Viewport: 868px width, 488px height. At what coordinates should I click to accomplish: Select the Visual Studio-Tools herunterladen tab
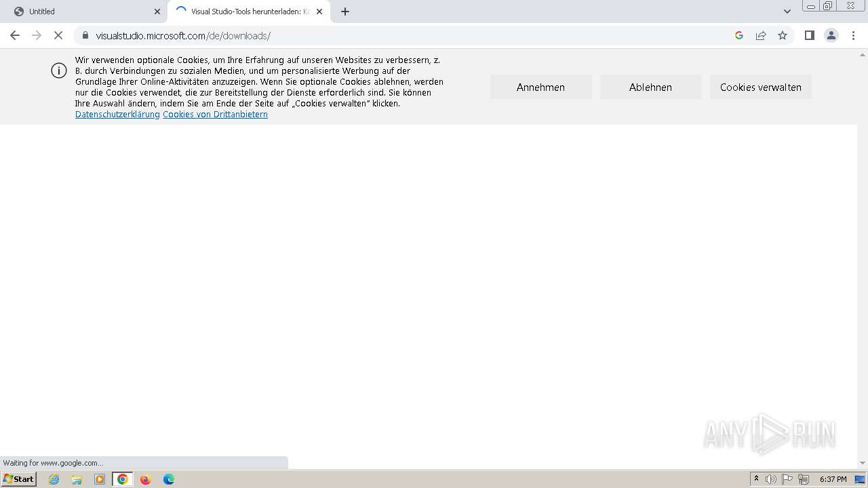249,12
